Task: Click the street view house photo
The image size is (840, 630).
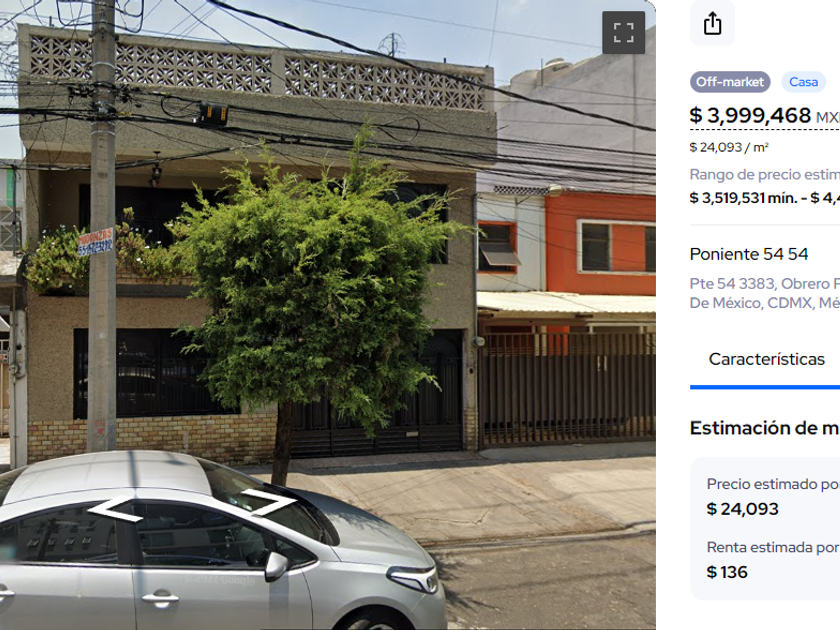Action: pyautogui.click(x=328, y=315)
